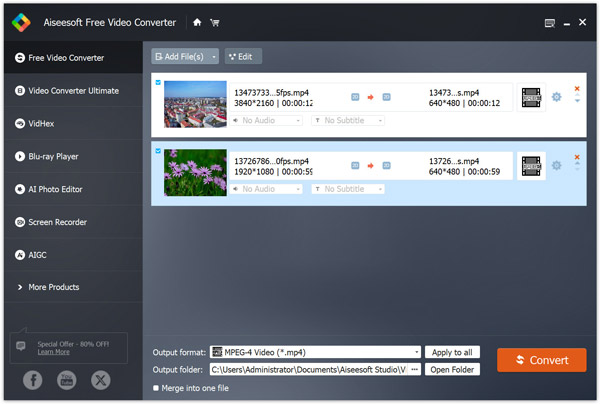Viewport: 600px width, 404px height.
Task: Follow the Learn More link
Action: [54, 352]
